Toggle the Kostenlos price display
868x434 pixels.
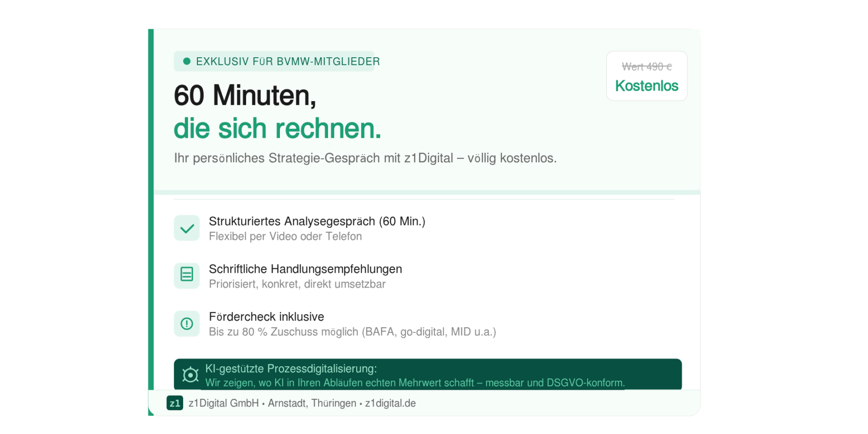(x=647, y=86)
